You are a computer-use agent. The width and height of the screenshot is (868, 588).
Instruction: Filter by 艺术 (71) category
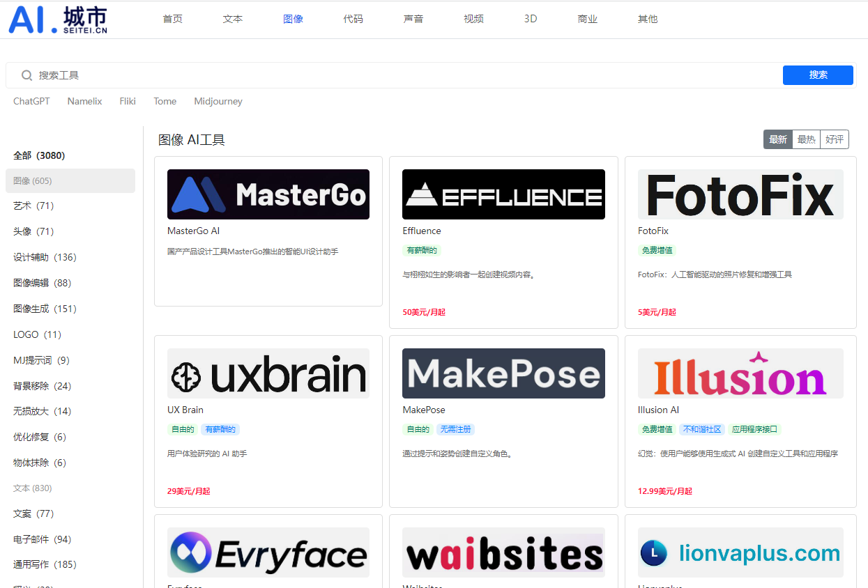tap(33, 206)
